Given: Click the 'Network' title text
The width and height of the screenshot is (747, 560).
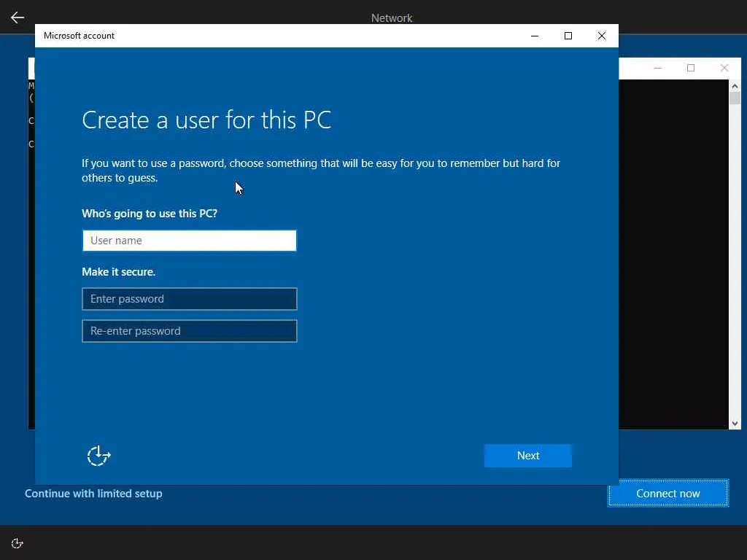Looking at the screenshot, I should coord(392,18).
